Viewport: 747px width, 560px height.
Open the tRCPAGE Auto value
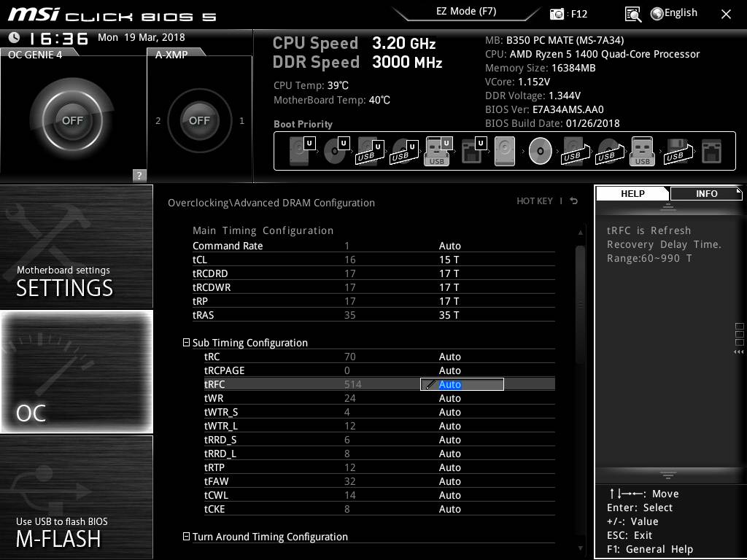[449, 370]
